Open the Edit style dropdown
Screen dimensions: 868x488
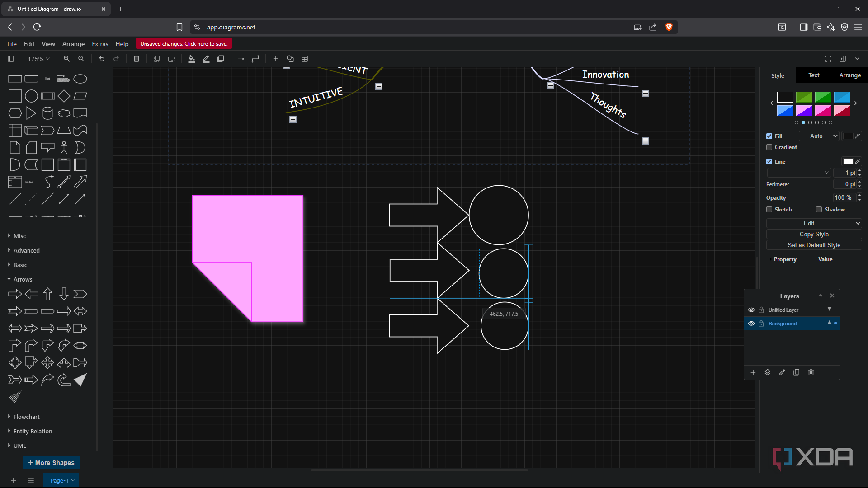tap(814, 223)
